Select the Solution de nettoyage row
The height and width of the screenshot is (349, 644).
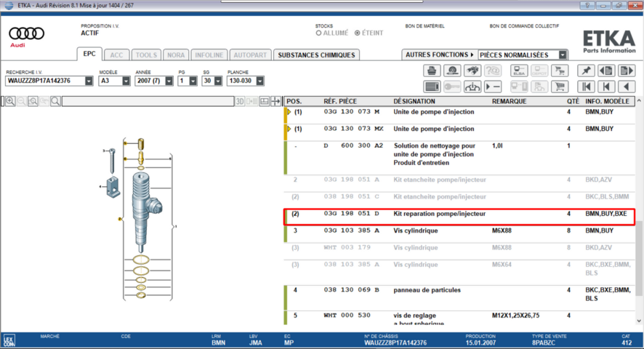click(x=459, y=158)
